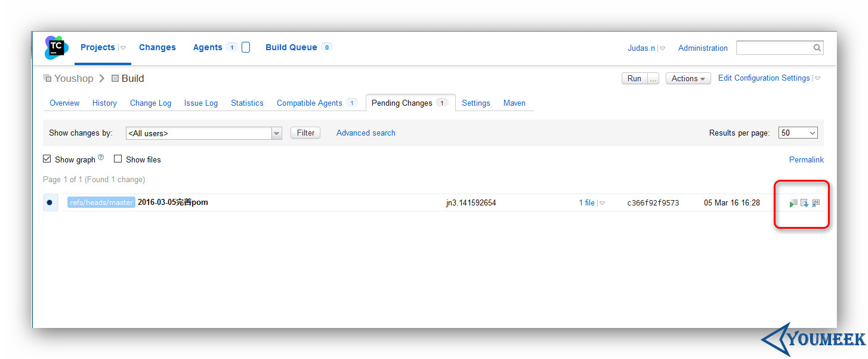Screen dimensions: 868x359
Task: Switch to the Change Log tab
Action: [150, 103]
